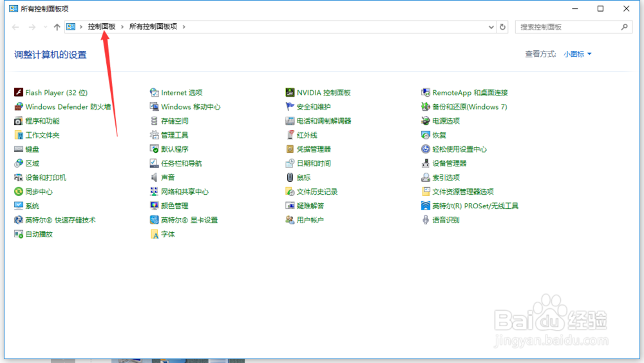Open 程序和功能 icon

19,121
